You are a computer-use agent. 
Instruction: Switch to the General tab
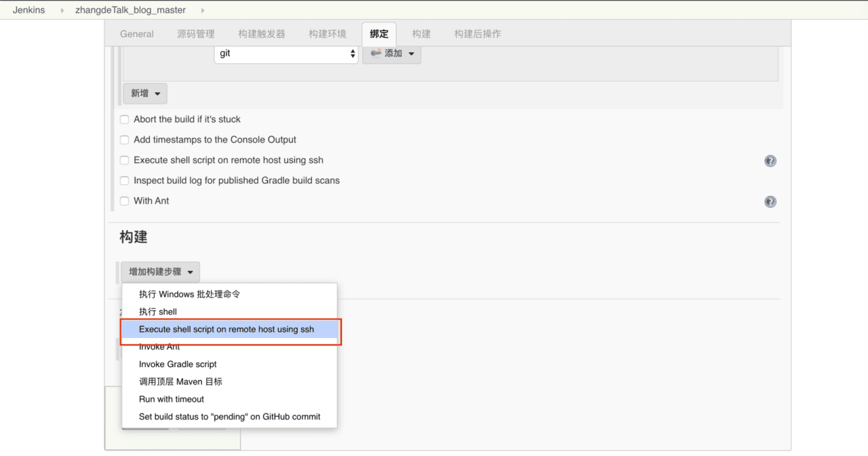(137, 34)
